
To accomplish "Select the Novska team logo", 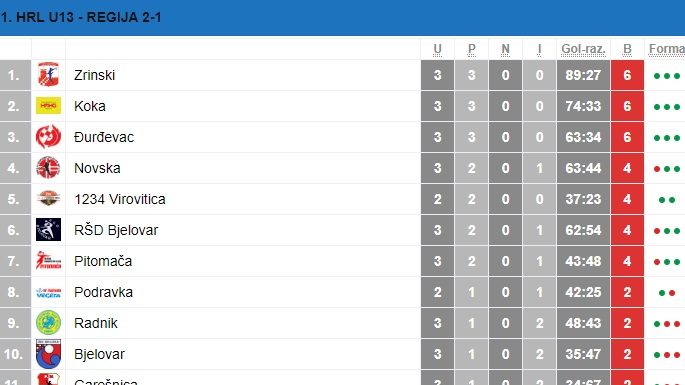I will coord(48,168).
